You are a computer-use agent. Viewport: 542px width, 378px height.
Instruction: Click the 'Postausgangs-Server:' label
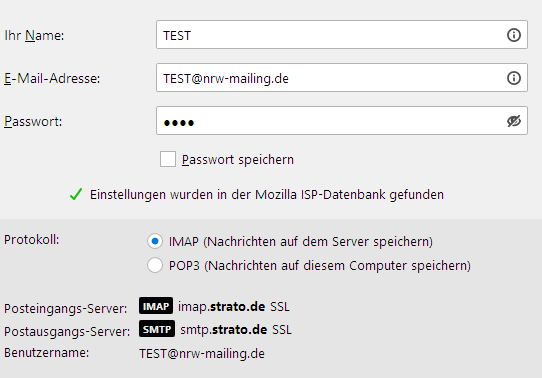coord(67,331)
